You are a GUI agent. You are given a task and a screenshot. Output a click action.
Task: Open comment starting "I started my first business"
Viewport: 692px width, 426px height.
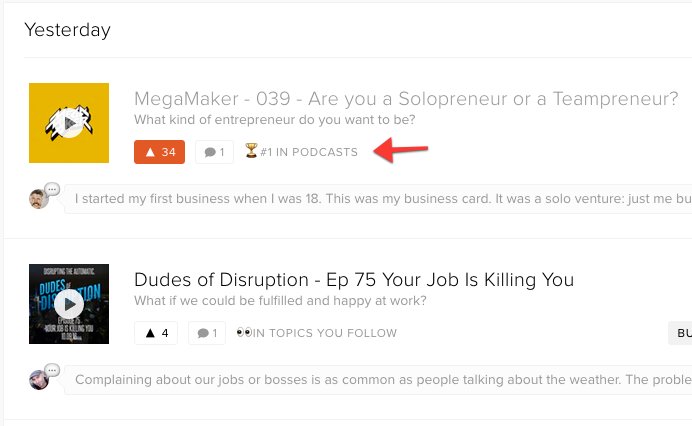[x=380, y=198]
